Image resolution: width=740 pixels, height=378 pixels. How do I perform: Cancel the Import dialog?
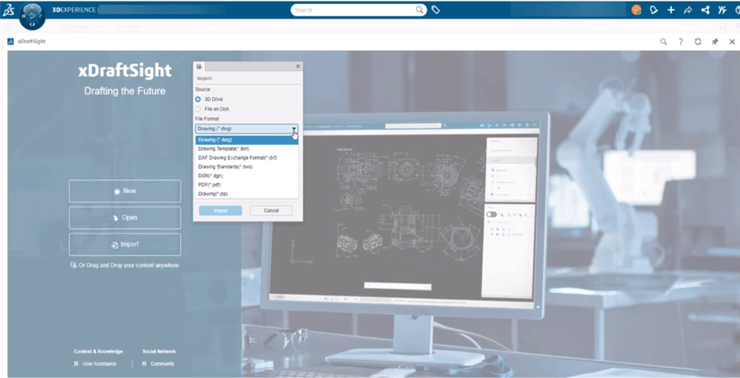pos(271,210)
